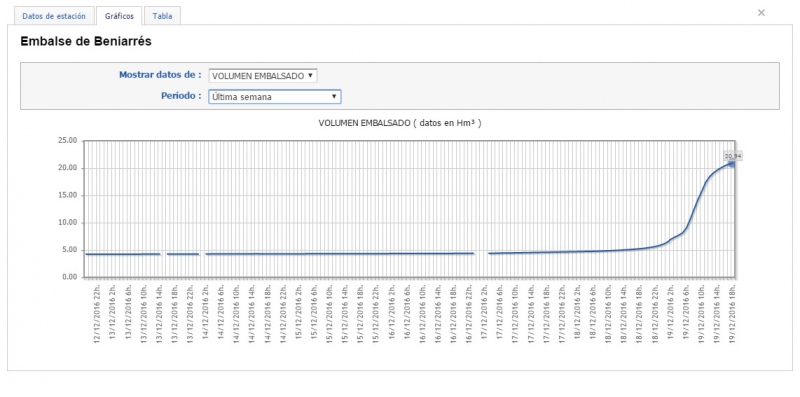This screenshot has height=397, width=800.
Task: Click the Período label
Action: click(x=181, y=96)
